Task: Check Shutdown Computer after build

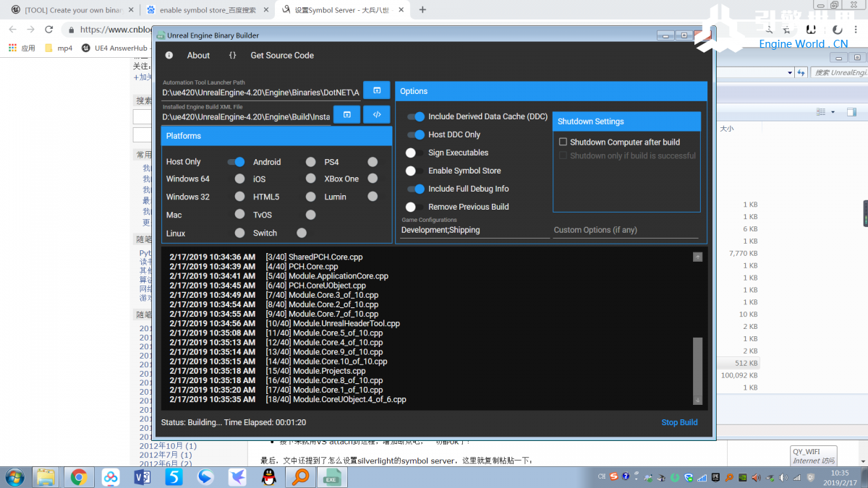Action: 563,142
